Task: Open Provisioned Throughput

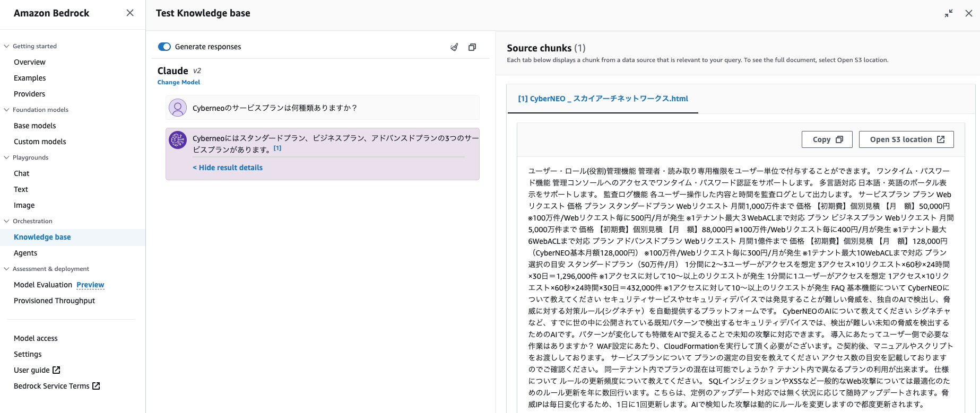Action: point(55,301)
